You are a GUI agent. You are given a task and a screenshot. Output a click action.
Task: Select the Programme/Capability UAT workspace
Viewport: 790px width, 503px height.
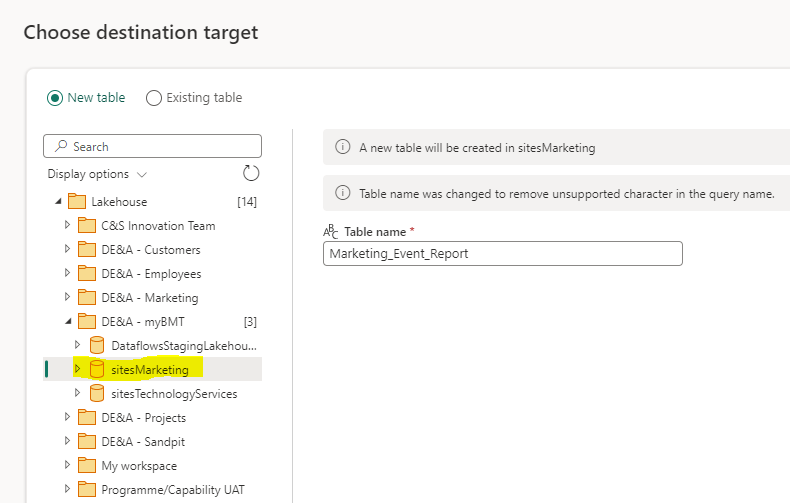172,489
